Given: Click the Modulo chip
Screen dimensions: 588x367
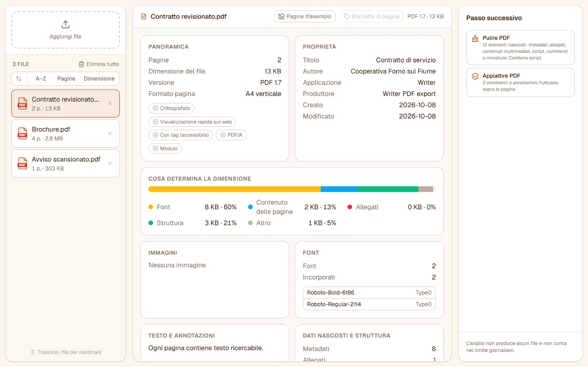Looking at the screenshot, I should coord(165,149).
